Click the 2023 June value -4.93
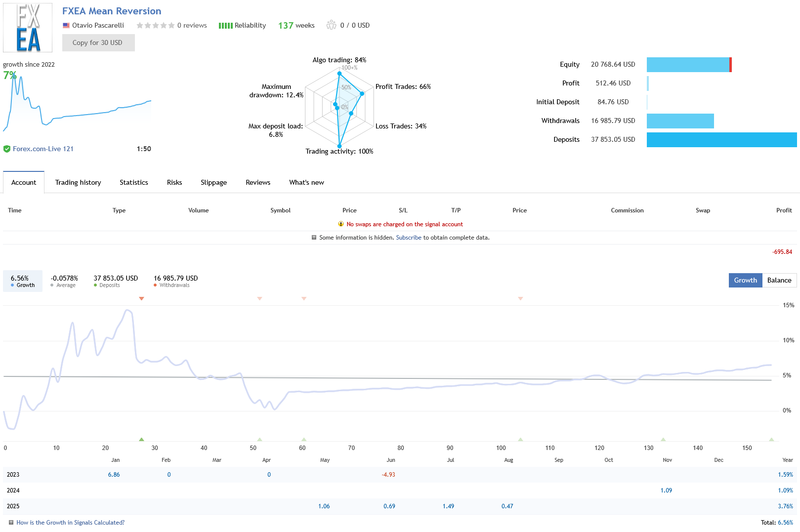The image size is (800, 532). [388, 475]
